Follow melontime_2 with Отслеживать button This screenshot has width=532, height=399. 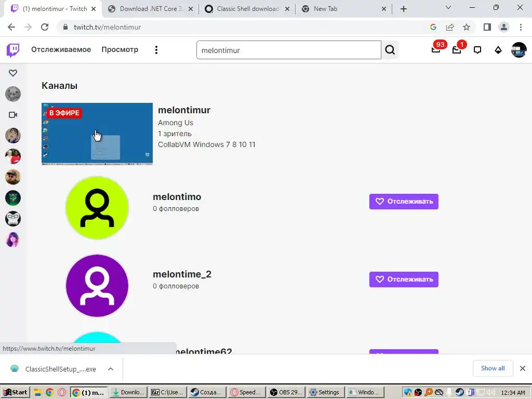coord(404,280)
